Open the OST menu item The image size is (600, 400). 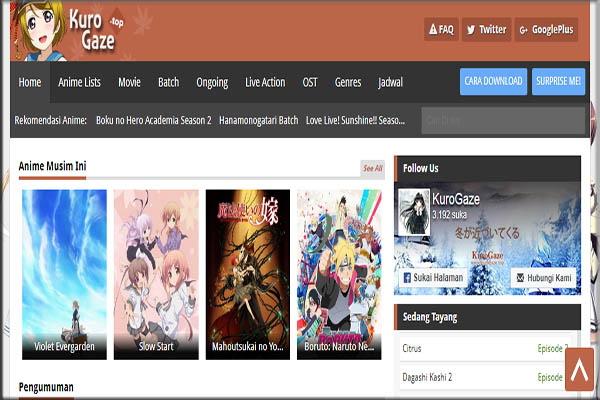[310, 82]
